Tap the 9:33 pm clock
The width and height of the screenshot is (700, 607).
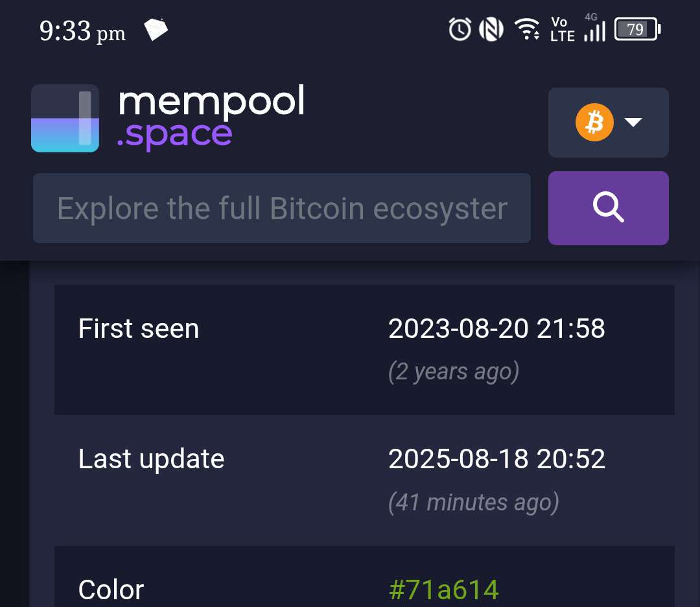pyautogui.click(x=82, y=31)
